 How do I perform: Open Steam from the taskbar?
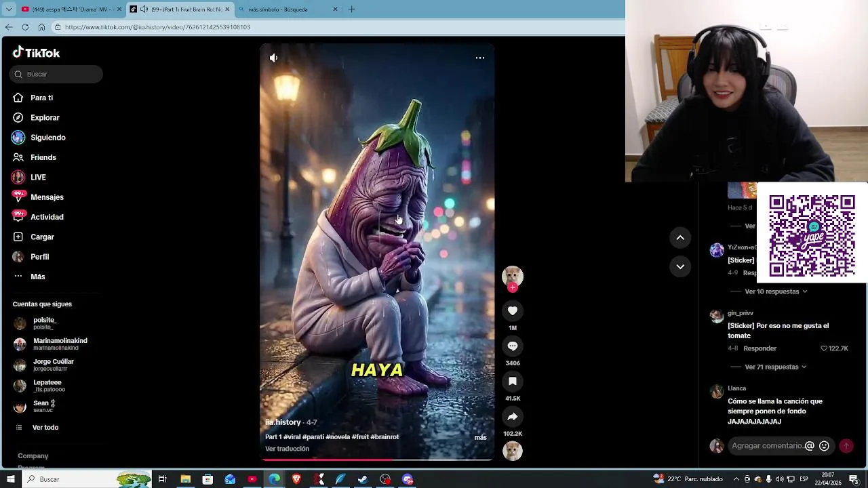(x=363, y=479)
